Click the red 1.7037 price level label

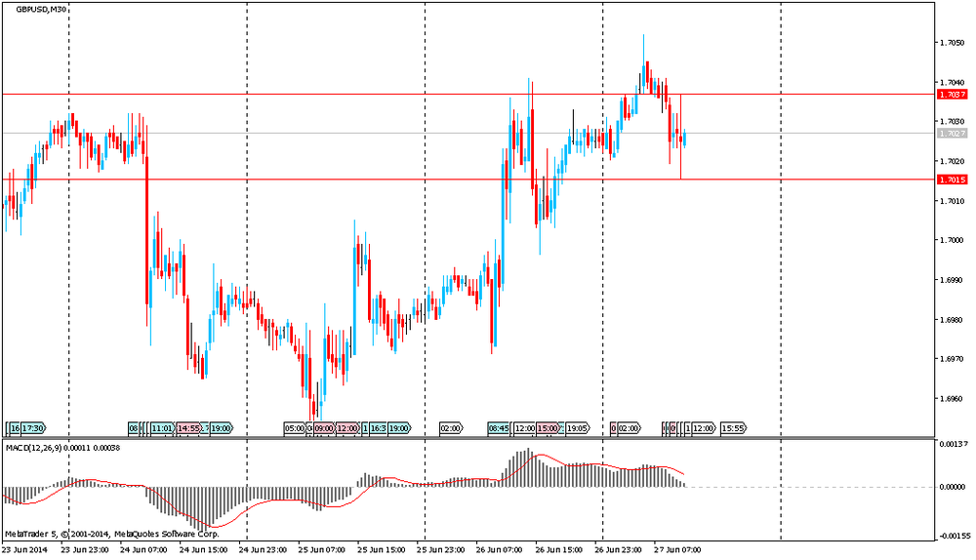coord(953,95)
